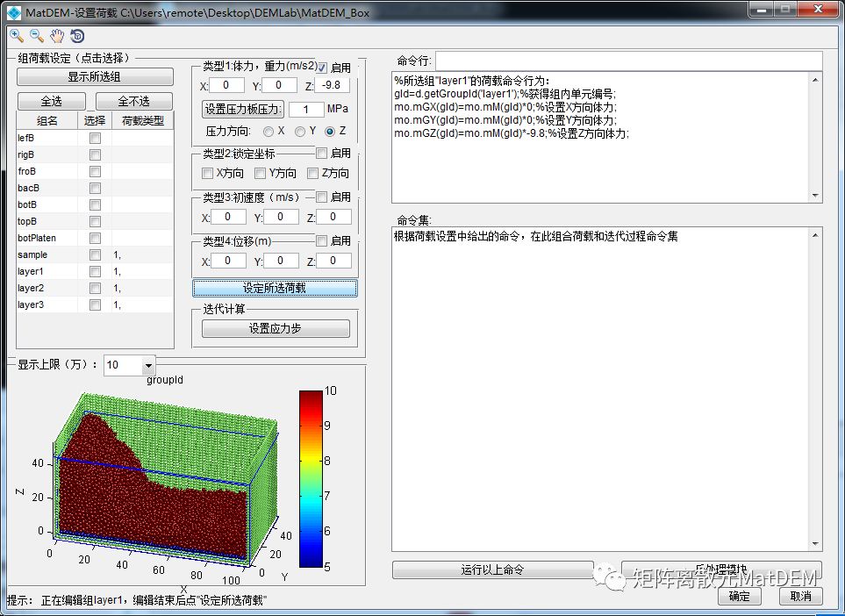Click into the 命令行 input field
Viewport: 845px width, 616px height.
point(628,61)
